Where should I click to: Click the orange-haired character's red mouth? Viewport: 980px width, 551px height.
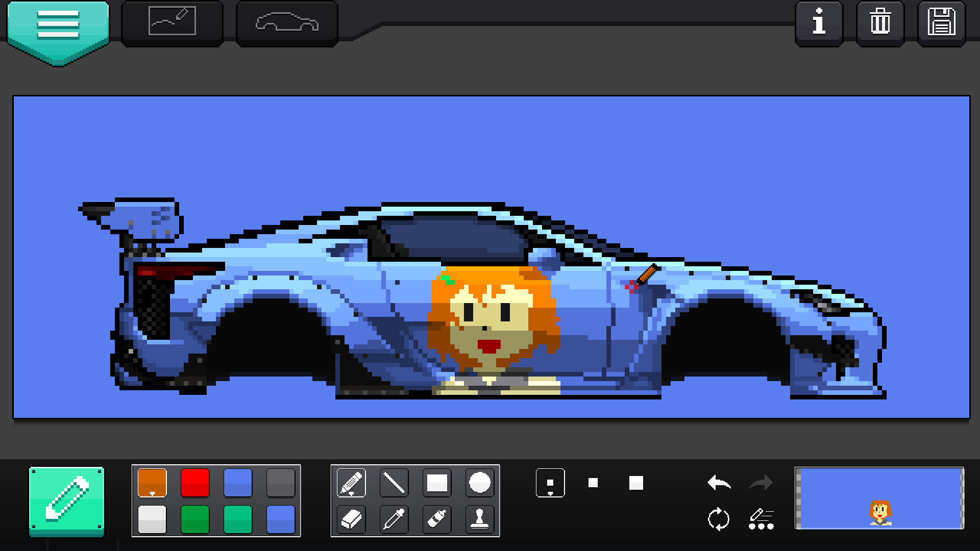tap(489, 346)
